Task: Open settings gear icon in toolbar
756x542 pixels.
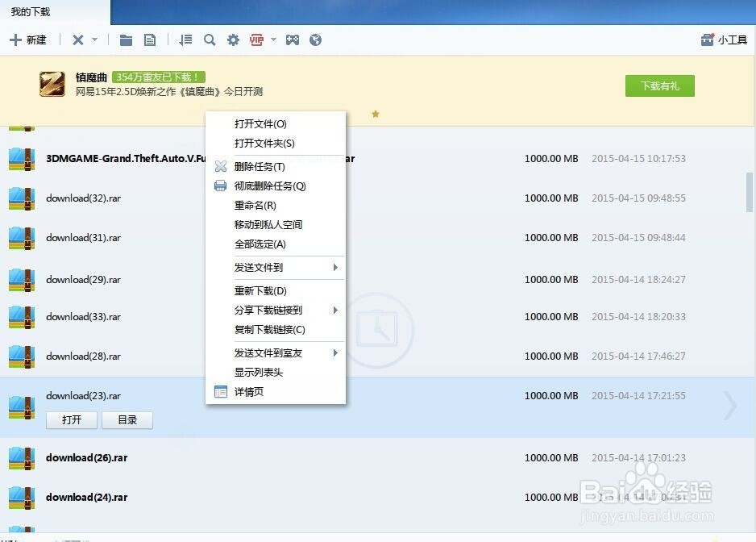Action: pos(233,40)
